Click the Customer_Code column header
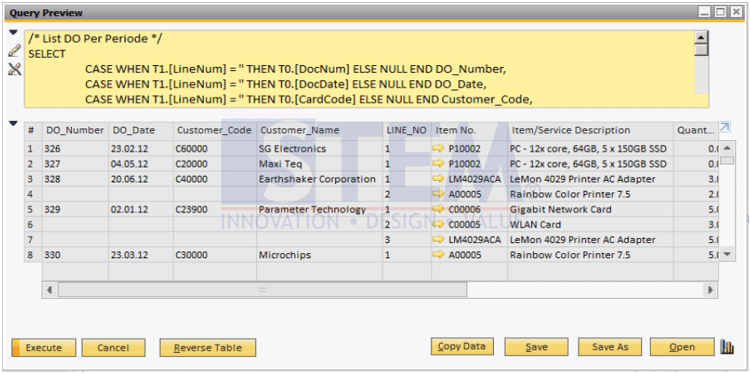Screen dimensions: 750x374 click(x=215, y=130)
